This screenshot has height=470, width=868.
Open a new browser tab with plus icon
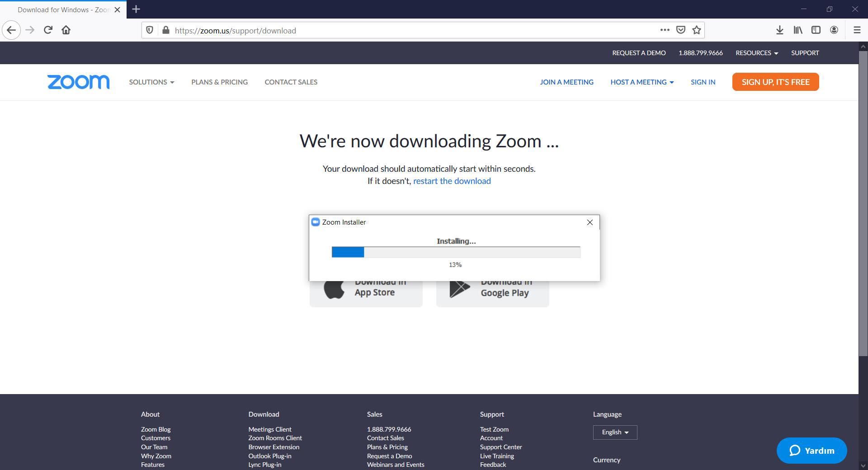click(136, 9)
